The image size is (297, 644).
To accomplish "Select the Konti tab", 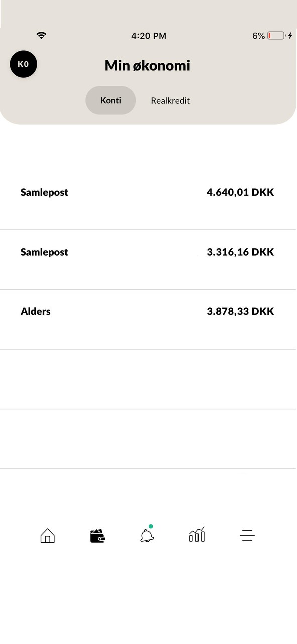I will (x=110, y=100).
